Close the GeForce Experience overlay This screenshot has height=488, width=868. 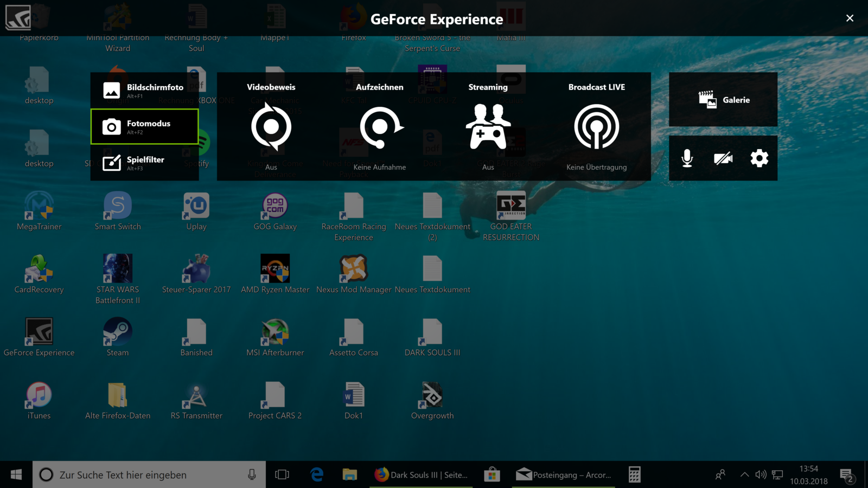850,18
